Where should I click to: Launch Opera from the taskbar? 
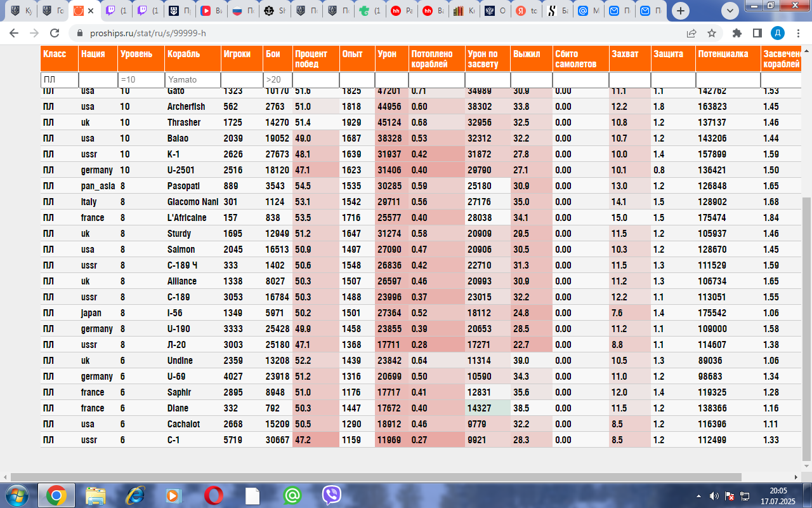click(213, 495)
